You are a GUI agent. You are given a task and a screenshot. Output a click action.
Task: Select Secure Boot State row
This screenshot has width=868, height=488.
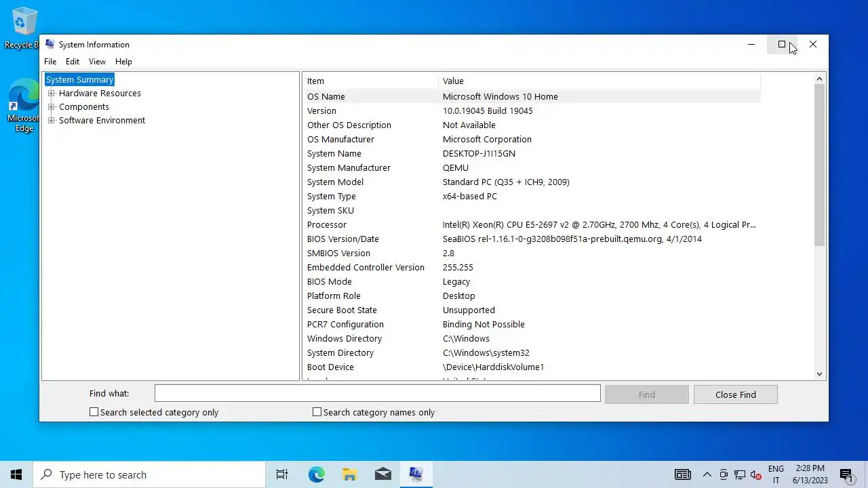click(532, 310)
